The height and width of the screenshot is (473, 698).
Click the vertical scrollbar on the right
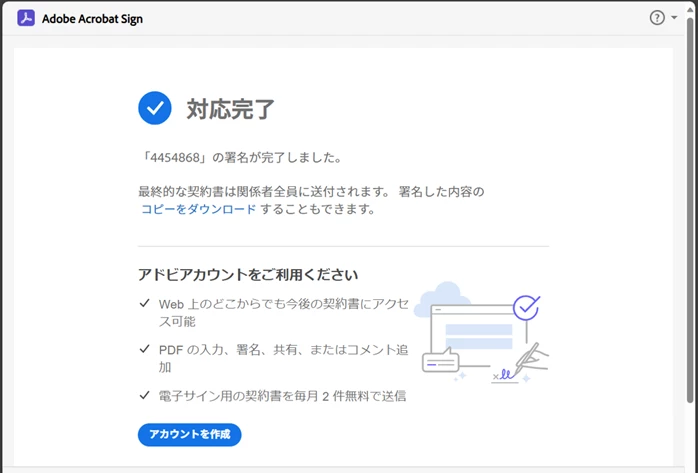click(690, 209)
